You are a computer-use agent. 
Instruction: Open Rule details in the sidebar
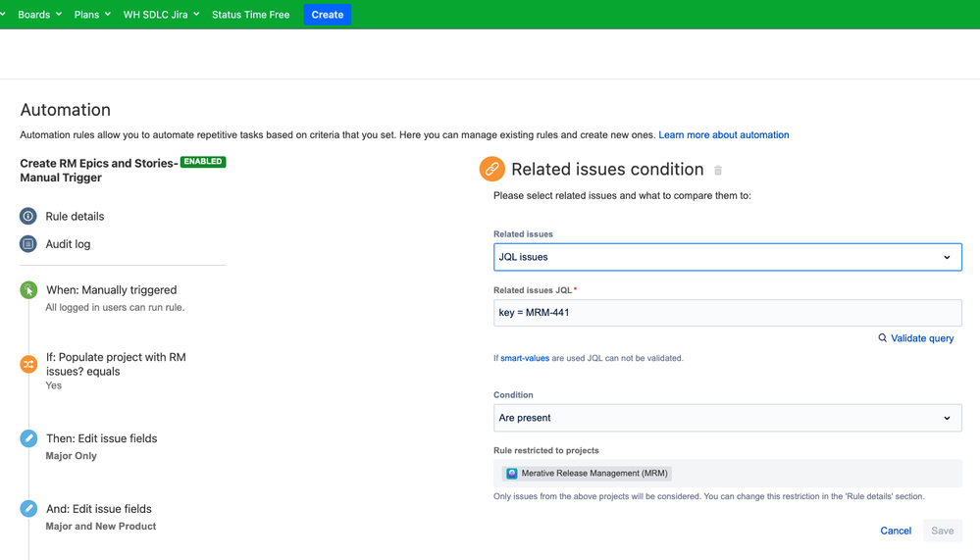tap(75, 216)
